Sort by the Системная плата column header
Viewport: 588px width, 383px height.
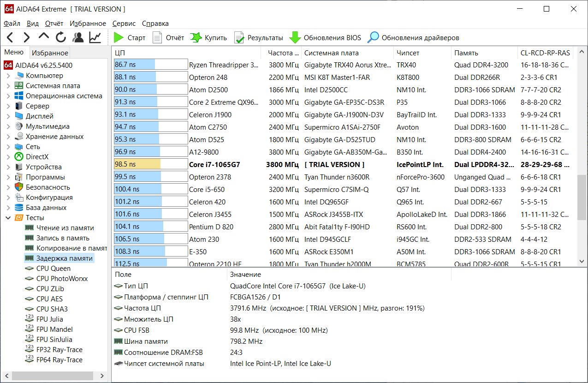coord(348,53)
